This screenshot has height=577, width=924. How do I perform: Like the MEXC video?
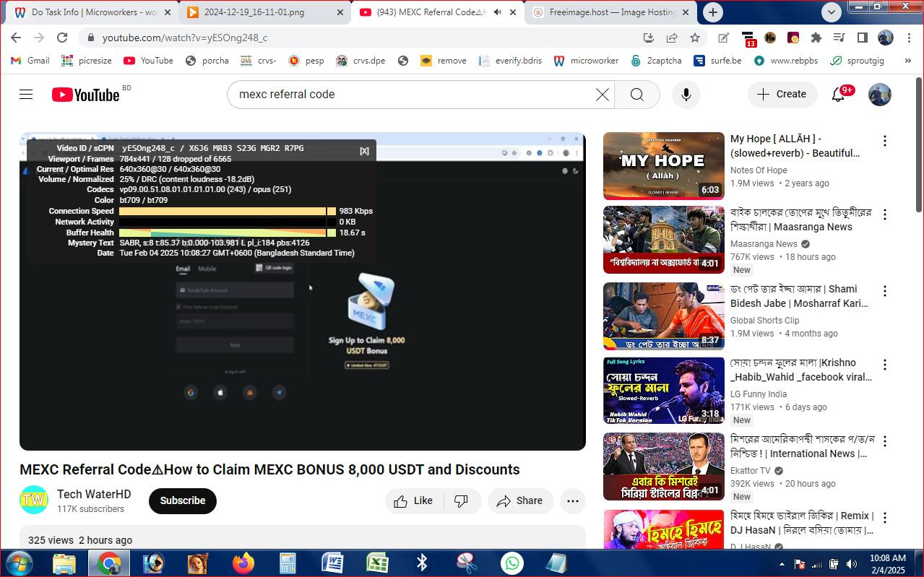[x=414, y=501]
